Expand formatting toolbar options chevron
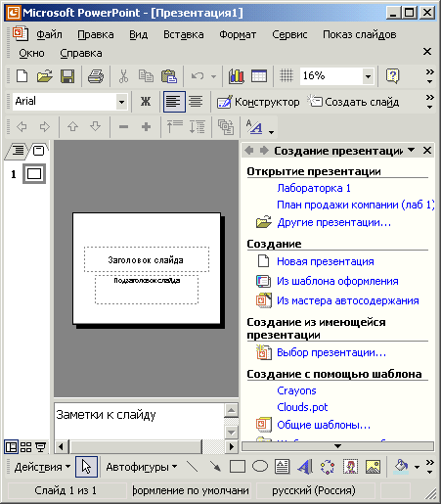This screenshot has width=441, height=504. click(430, 102)
